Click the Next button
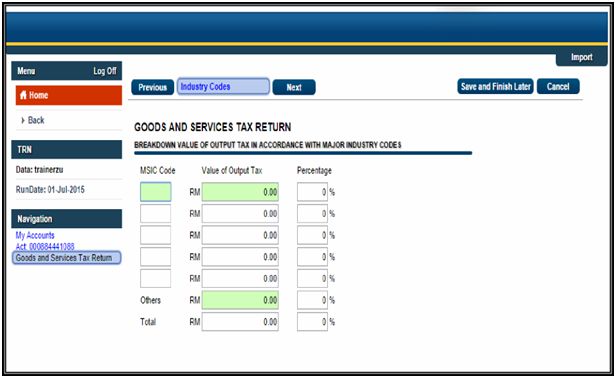Viewport: 616px width, 378px height. (x=294, y=87)
